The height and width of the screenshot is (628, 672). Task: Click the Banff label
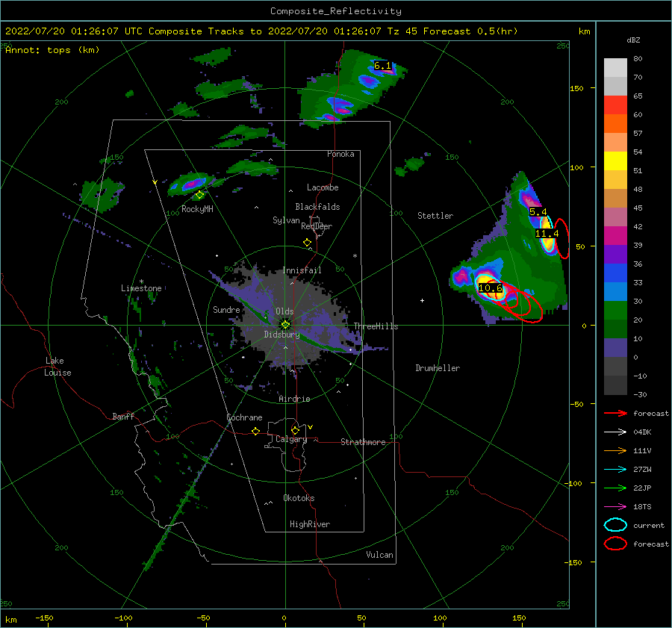point(123,416)
